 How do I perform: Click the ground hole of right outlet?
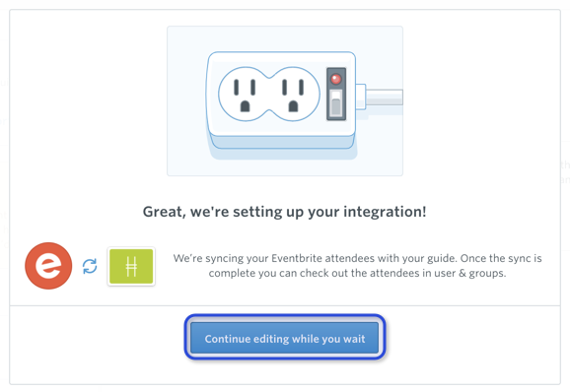tap(293, 106)
